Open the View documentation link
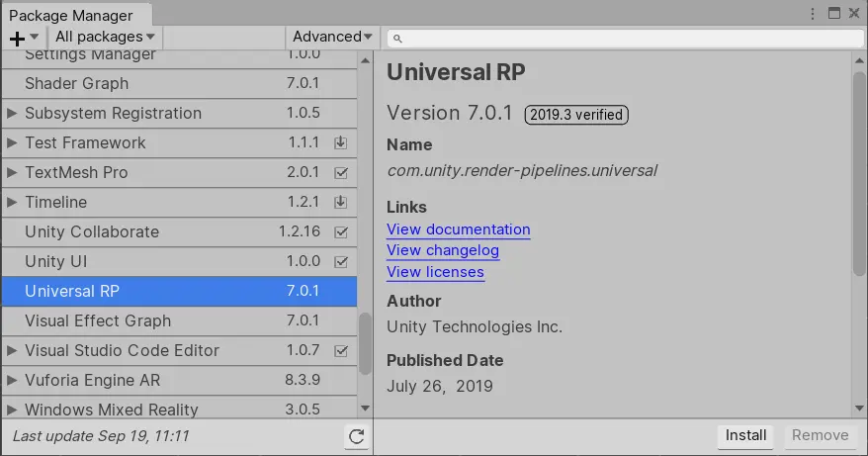Image resolution: width=868 pixels, height=456 pixels. click(459, 229)
